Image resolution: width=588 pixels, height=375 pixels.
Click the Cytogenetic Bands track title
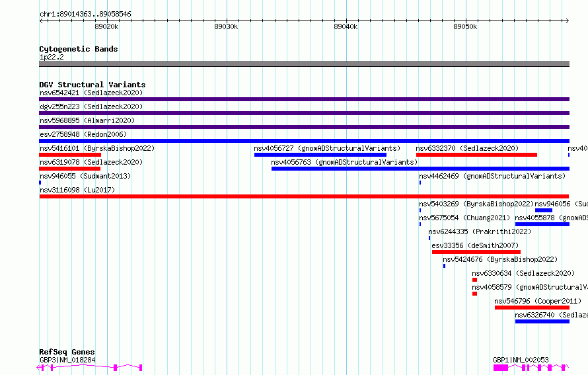coord(79,49)
